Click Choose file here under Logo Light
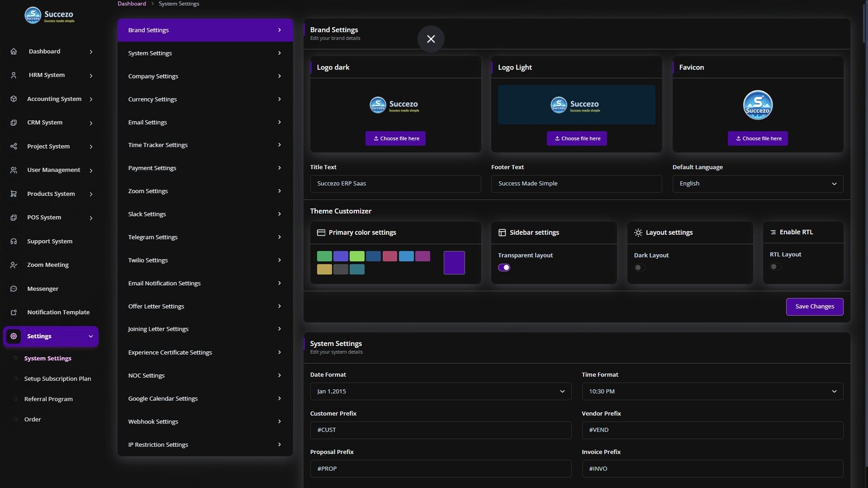Image resolution: width=868 pixels, height=488 pixels. pos(577,138)
